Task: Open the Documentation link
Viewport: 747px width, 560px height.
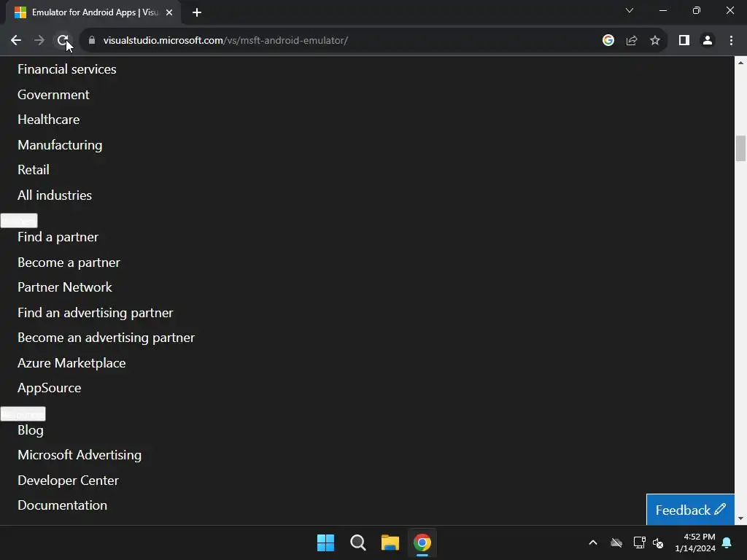Action: coord(63,505)
